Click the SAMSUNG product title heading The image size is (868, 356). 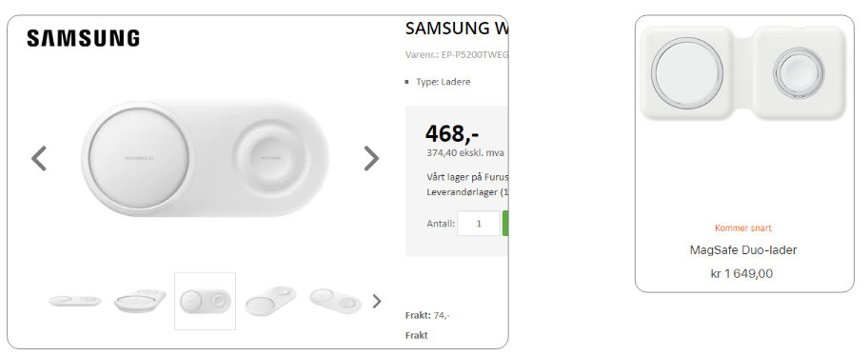click(457, 29)
